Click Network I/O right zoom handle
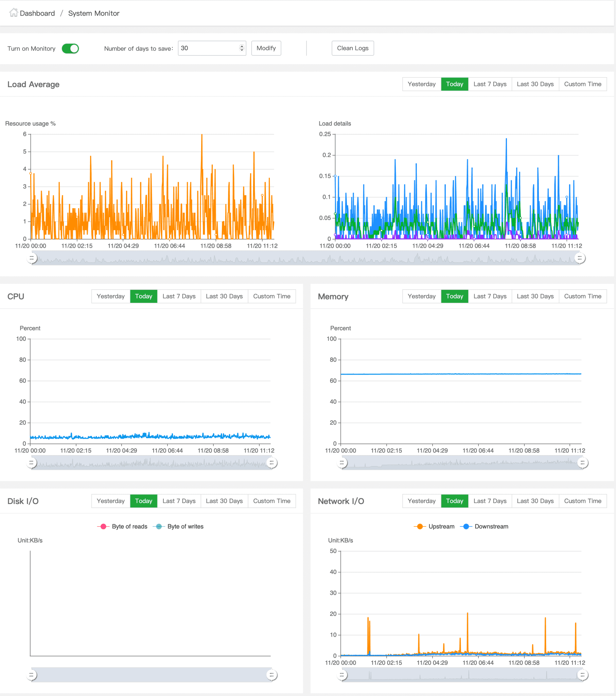The height and width of the screenshot is (696, 616). coord(582,675)
